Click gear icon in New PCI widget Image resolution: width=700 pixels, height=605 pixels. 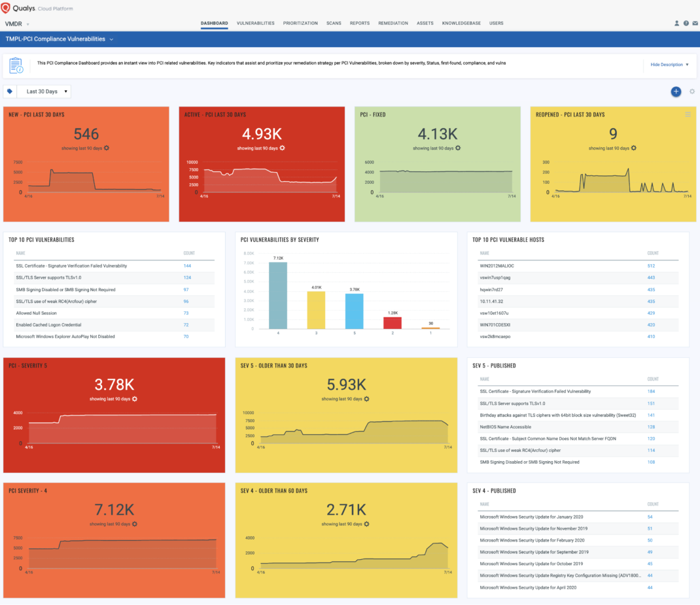(x=107, y=148)
